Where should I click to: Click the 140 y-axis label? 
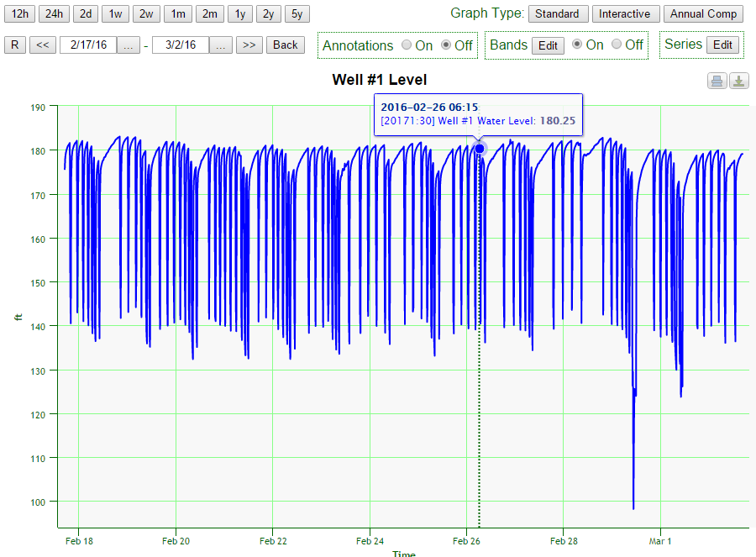tap(38, 327)
